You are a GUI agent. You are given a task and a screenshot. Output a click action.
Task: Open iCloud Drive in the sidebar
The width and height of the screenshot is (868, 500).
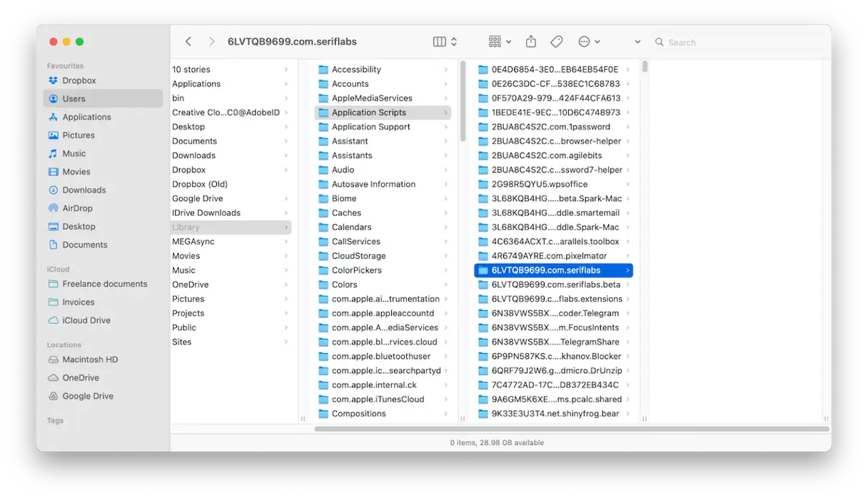[103, 320]
